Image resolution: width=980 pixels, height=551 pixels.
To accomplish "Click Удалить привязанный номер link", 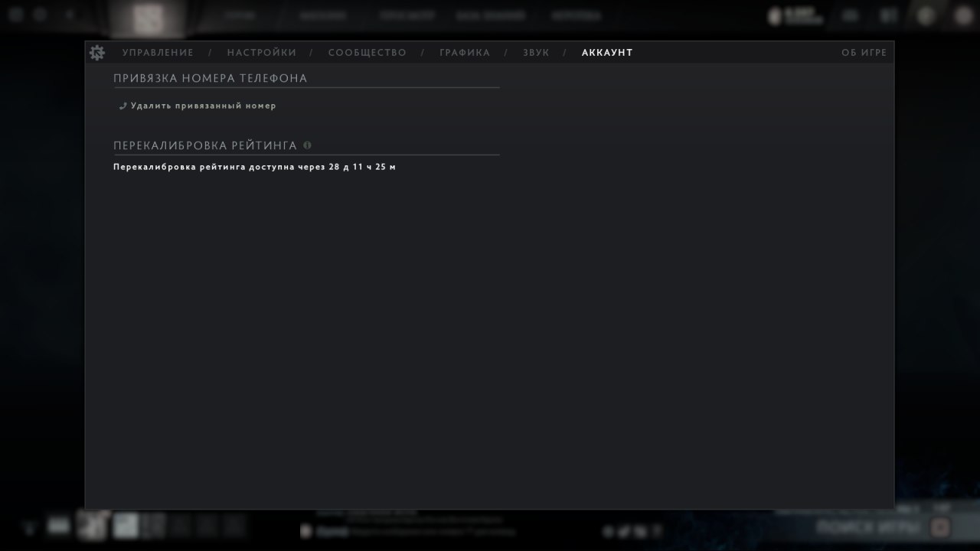I will coord(204,106).
